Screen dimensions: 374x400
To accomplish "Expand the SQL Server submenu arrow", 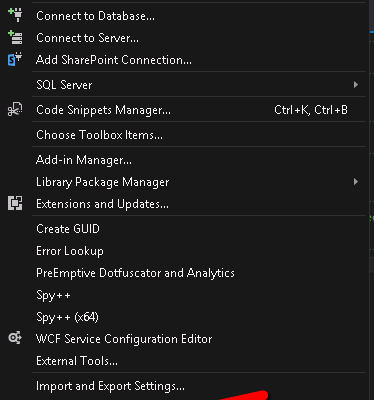I will [x=356, y=85].
